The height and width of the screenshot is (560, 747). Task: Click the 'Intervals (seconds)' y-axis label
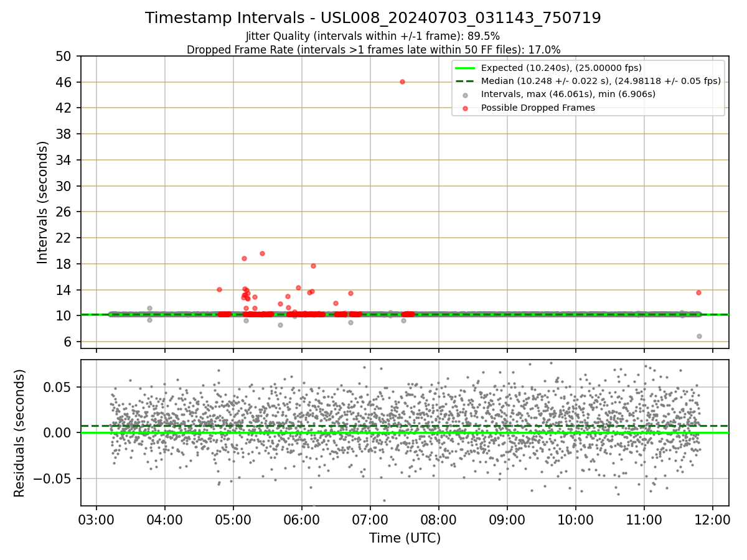tap(42, 202)
